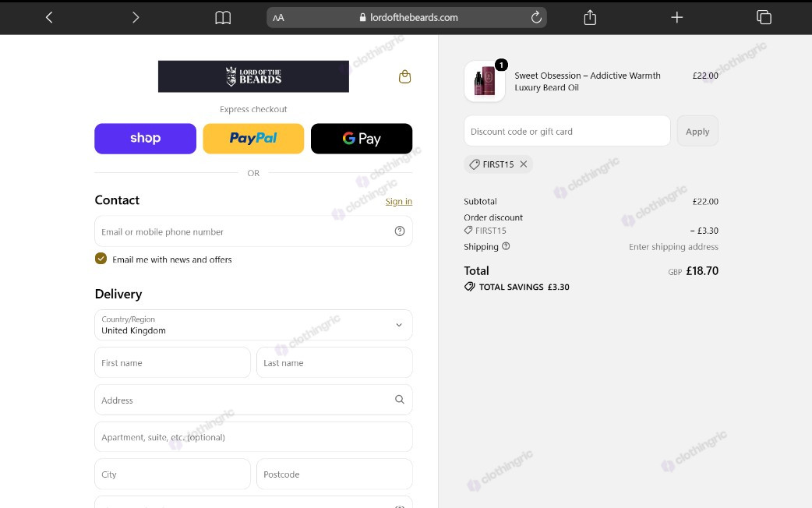Open the shopping bag cart icon
The width and height of the screenshot is (812, 508).
click(x=404, y=76)
